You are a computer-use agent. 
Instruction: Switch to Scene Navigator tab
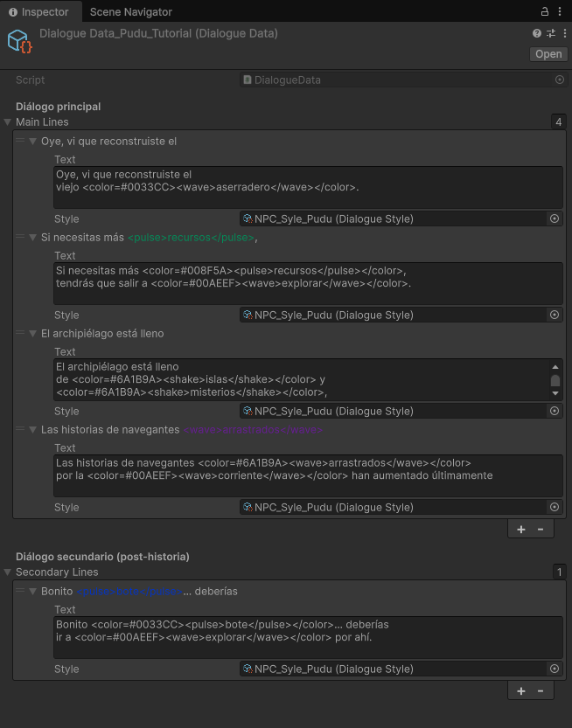point(131,12)
